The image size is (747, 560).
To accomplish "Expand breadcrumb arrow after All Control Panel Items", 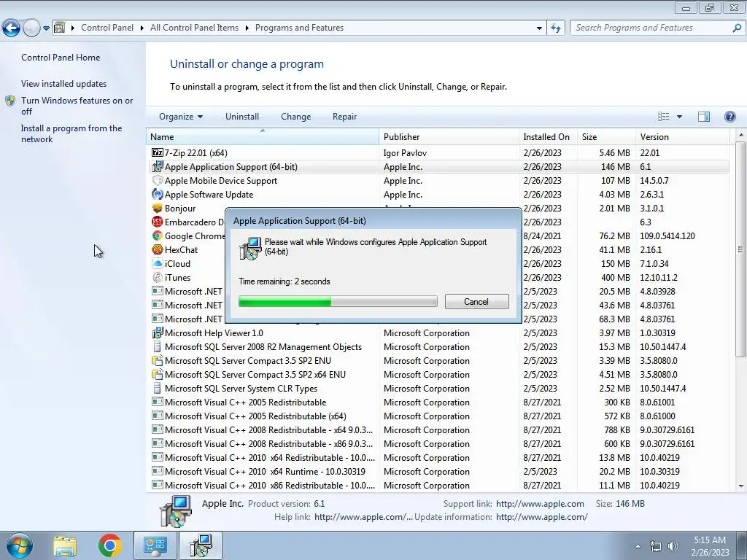I will coord(247,28).
